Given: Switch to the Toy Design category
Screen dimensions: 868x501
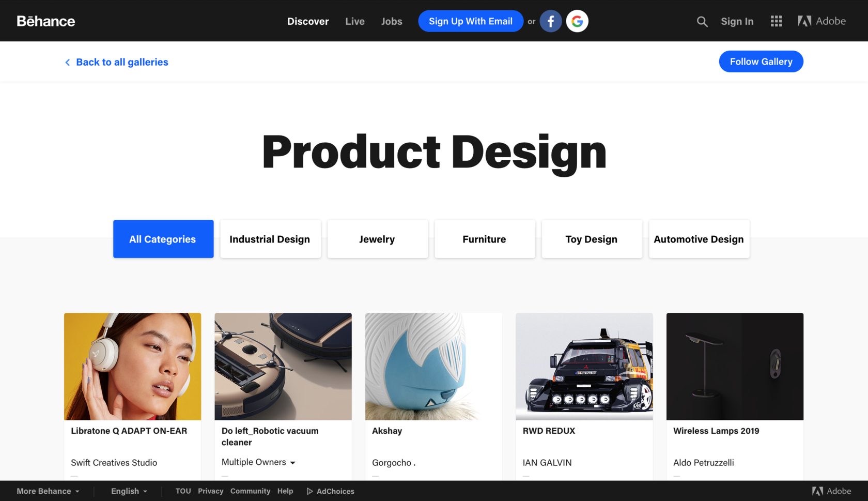Looking at the screenshot, I should tap(592, 239).
